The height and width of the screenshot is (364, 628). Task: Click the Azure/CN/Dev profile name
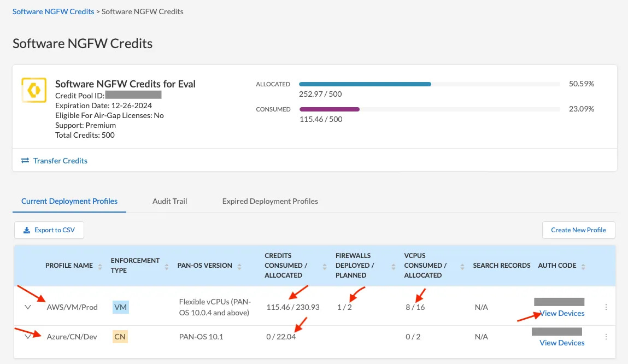click(72, 337)
